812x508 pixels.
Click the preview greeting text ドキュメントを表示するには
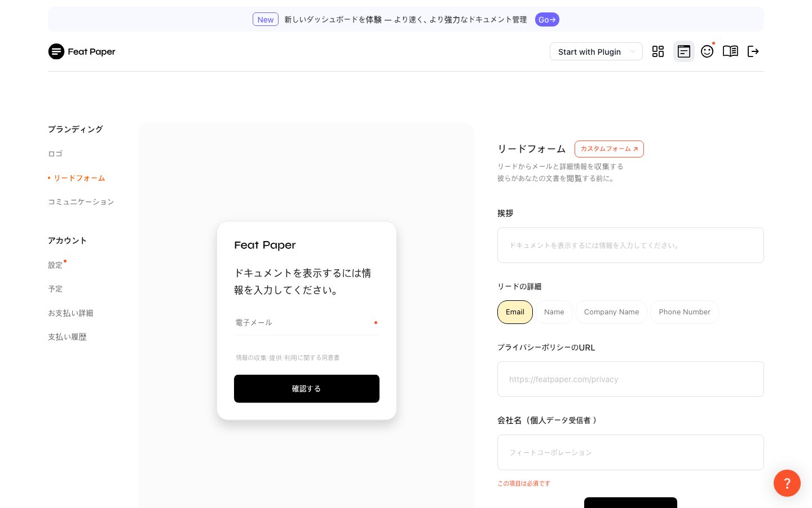click(x=303, y=282)
